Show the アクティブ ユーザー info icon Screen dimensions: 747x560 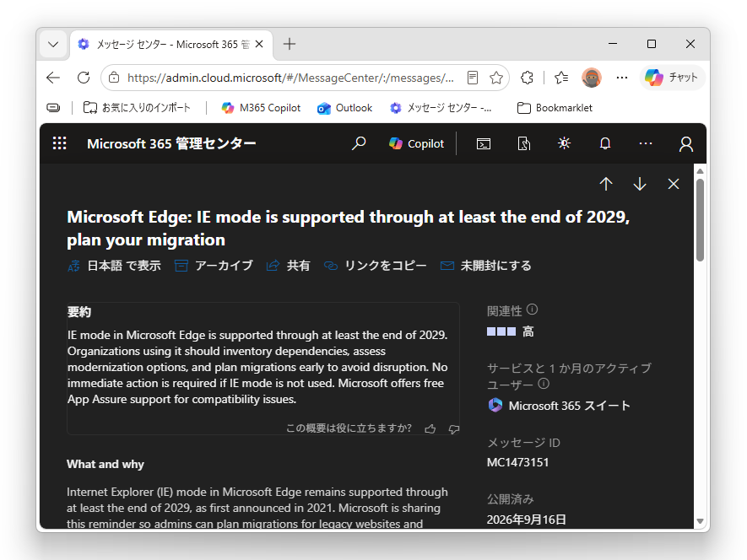pyautogui.click(x=544, y=384)
